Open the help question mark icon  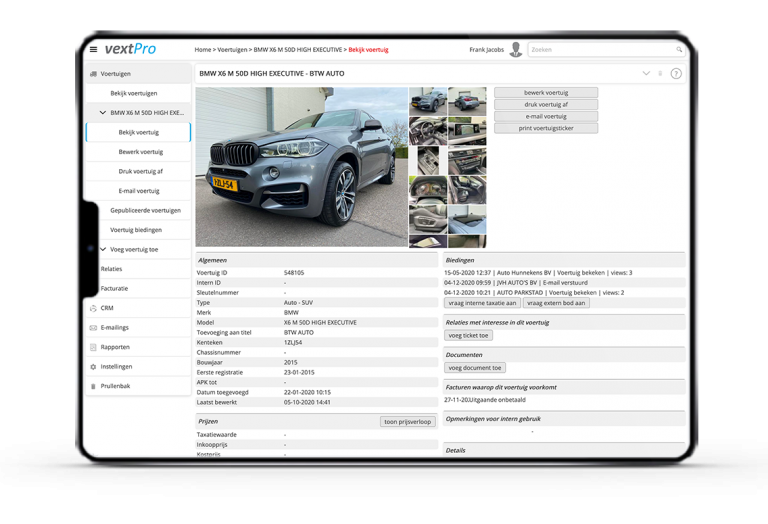676,73
